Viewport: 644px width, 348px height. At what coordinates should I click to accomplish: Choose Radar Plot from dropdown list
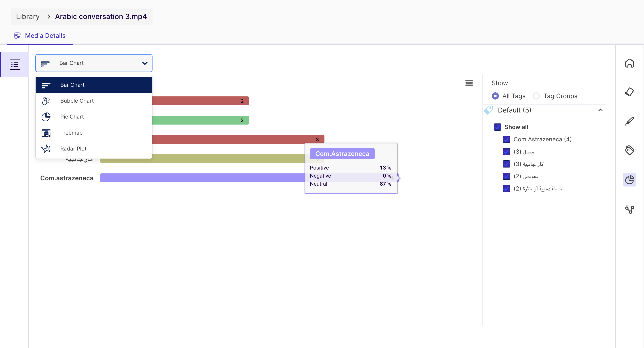coord(94,149)
